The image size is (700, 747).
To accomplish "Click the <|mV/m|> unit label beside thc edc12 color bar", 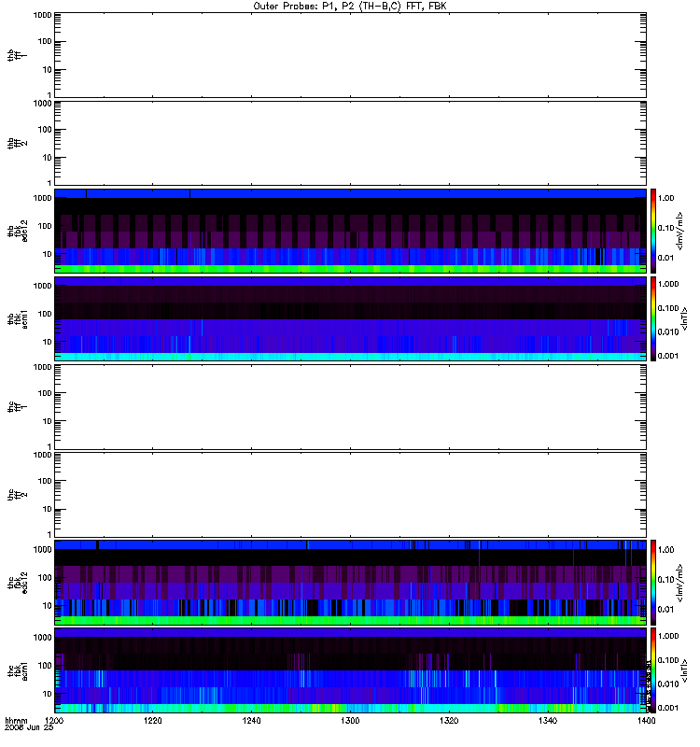I will tap(679, 582).
